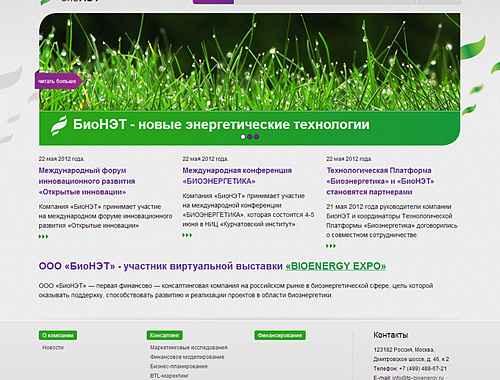Click the date above 'Международный форум' article

(61, 159)
